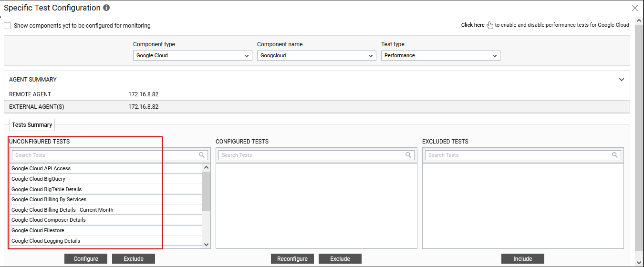Open the Test type dropdown
Screen dimensions: 644x267
click(440, 56)
